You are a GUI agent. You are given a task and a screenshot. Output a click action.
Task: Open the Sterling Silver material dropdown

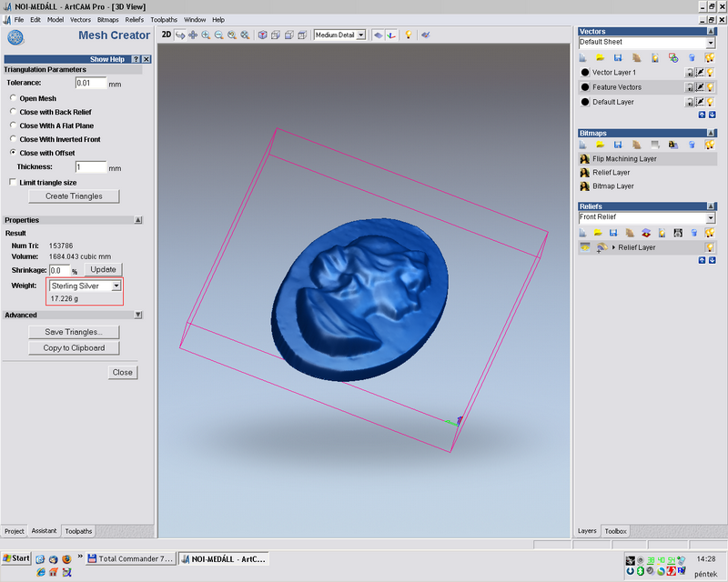tap(116, 286)
